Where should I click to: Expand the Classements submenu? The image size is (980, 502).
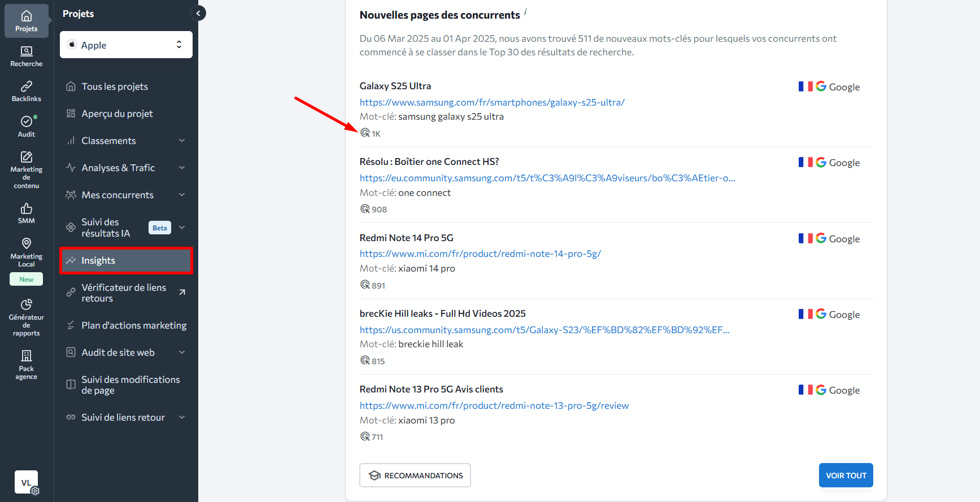tap(182, 141)
